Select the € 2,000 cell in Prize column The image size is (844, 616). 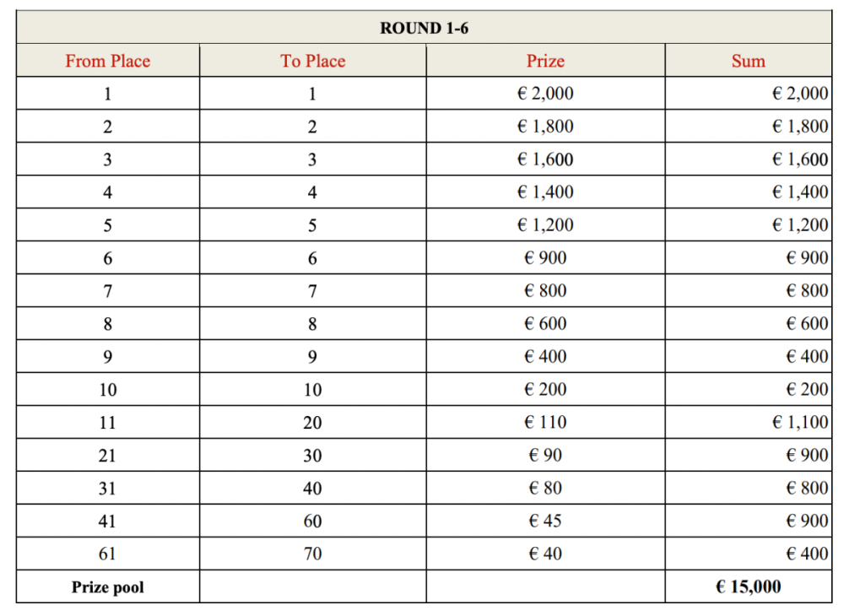(x=545, y=94)
